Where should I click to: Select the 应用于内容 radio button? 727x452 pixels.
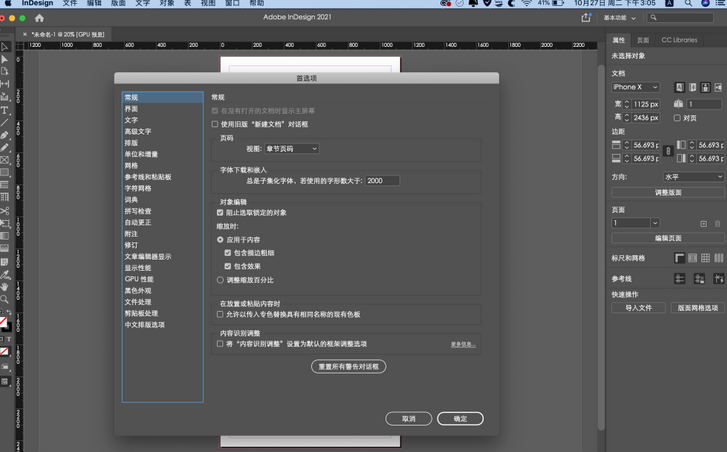(220, 240)
